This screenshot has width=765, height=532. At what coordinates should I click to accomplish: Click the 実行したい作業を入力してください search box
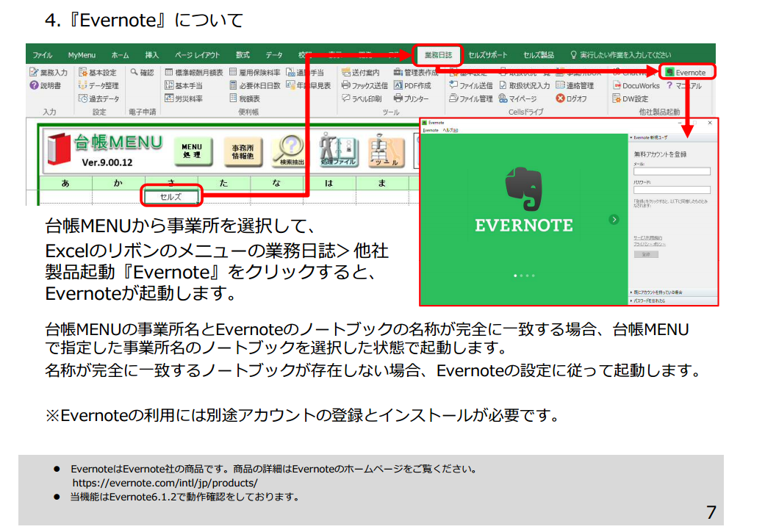pos(620,55)
